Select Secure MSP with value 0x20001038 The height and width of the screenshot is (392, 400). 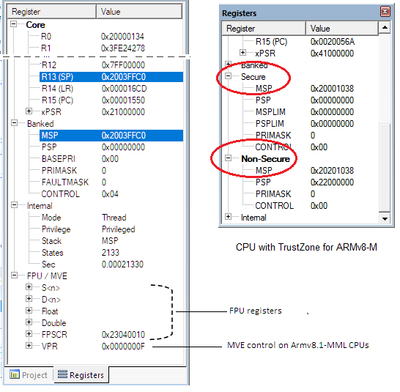(316, 88)
